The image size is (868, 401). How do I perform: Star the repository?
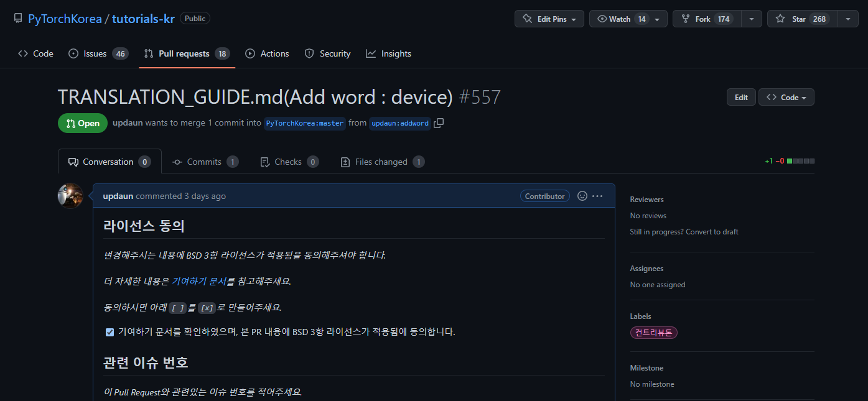coord(802,19)
